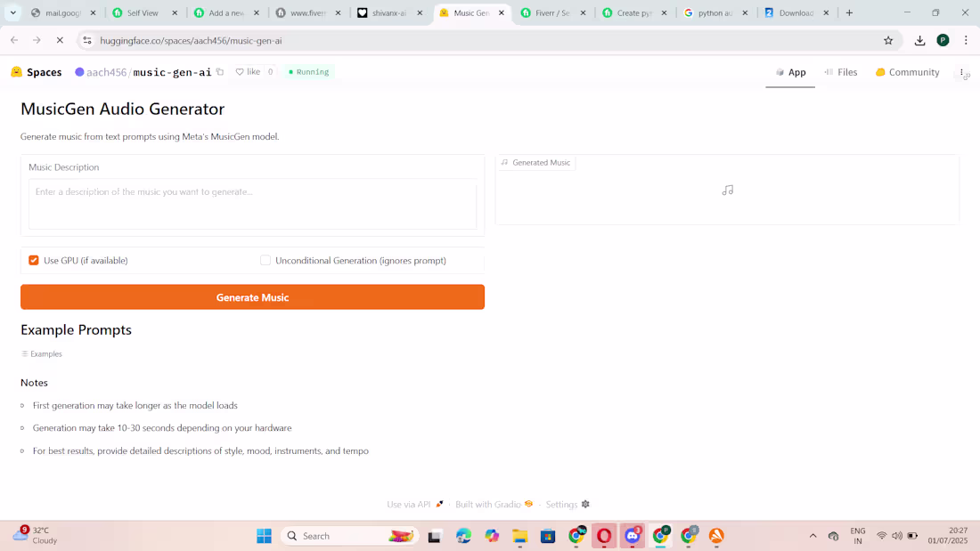
Task: Open Discord from the taskbar
Action: tap(633, 536)
